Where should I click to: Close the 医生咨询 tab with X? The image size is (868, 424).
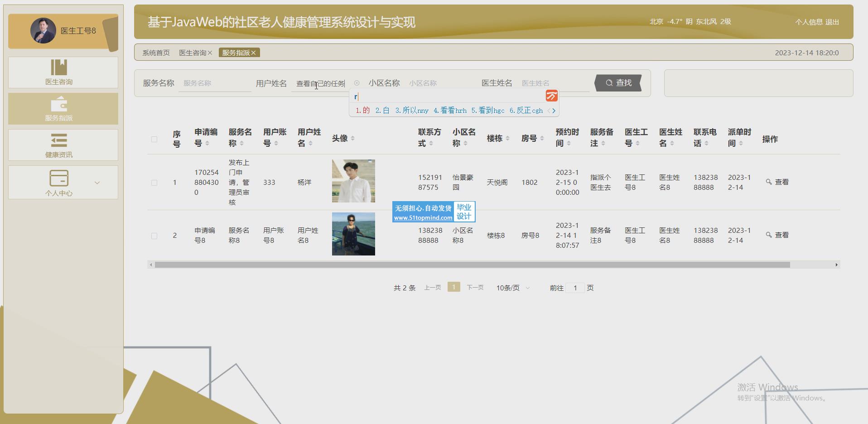click(210, 53)
